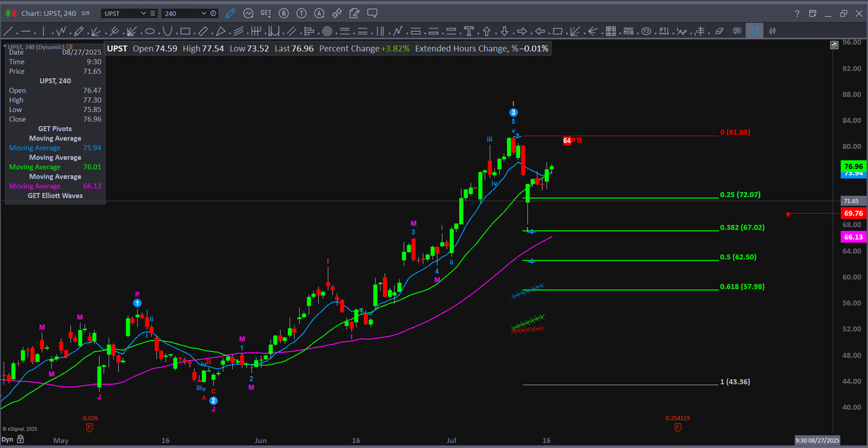Click the GET Elliott Waves label
Image resolution: width=868 pixels, height=448 pixels.
coord(55,195)
